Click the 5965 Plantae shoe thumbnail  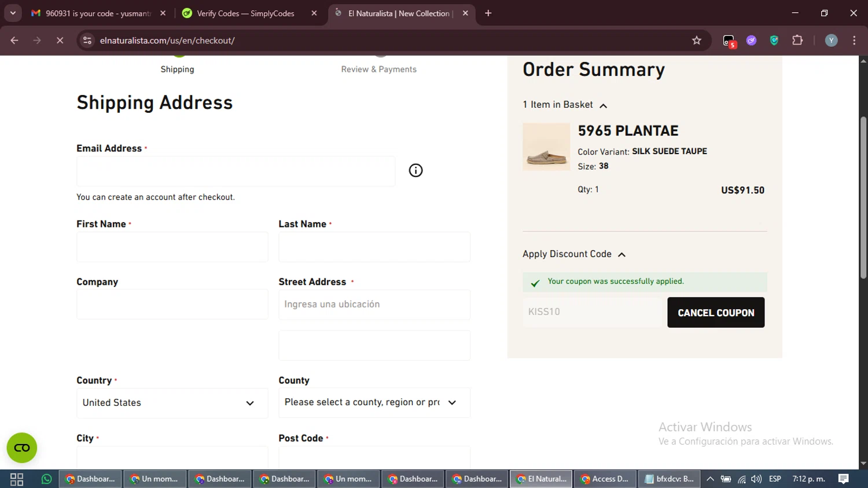coord(546,146)
